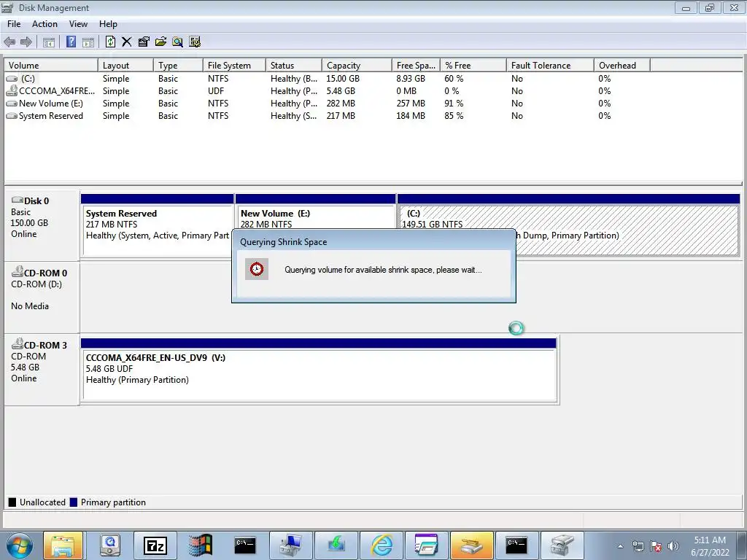The image size is (747, 560).
Task: Click the Open folder toolbar icon
Action: 160,42
